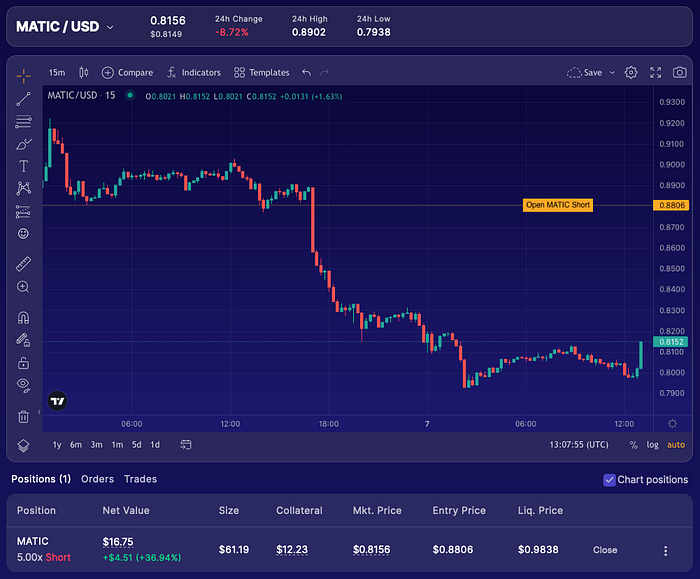Open the prediction and measurement tools

click(x=24, y=211)
